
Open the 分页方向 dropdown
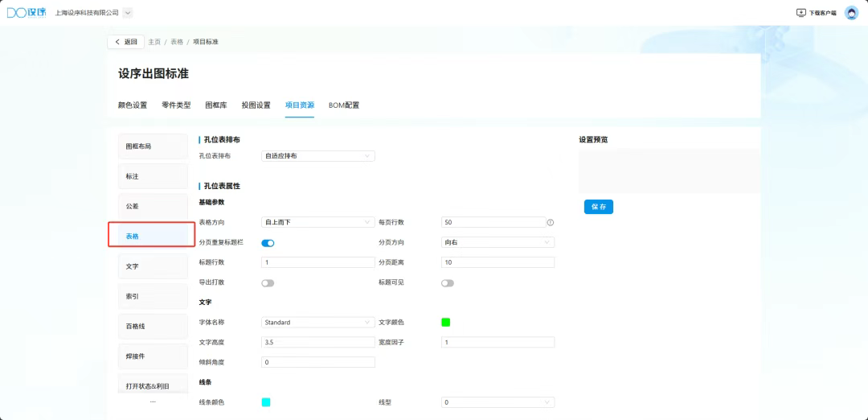[497, 242]
